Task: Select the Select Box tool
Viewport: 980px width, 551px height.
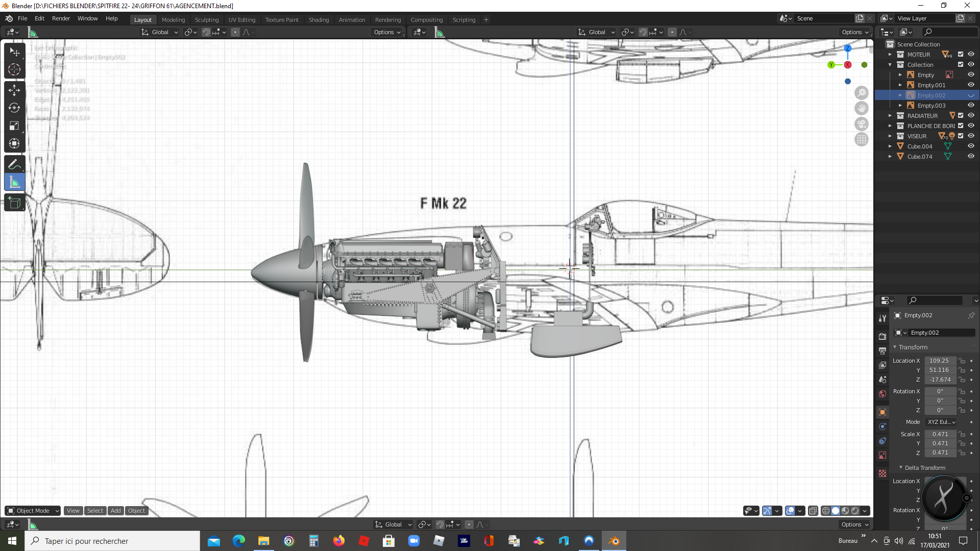Action: (x=14, y=52)
